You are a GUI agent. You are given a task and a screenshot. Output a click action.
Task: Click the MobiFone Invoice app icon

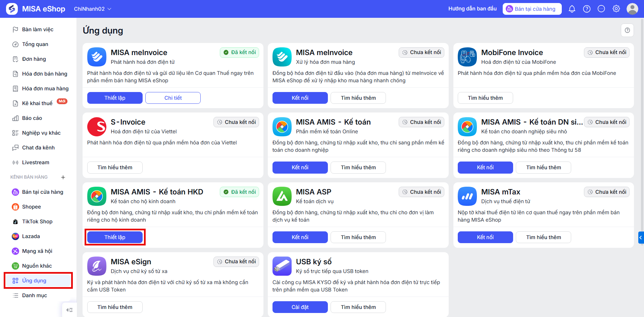(x=467, y=57)
